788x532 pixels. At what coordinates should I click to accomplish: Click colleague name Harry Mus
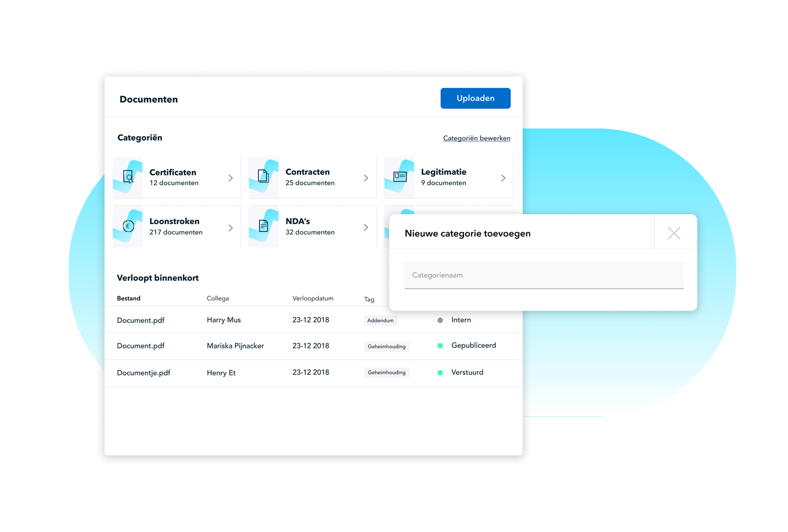[x=224, y=320]
